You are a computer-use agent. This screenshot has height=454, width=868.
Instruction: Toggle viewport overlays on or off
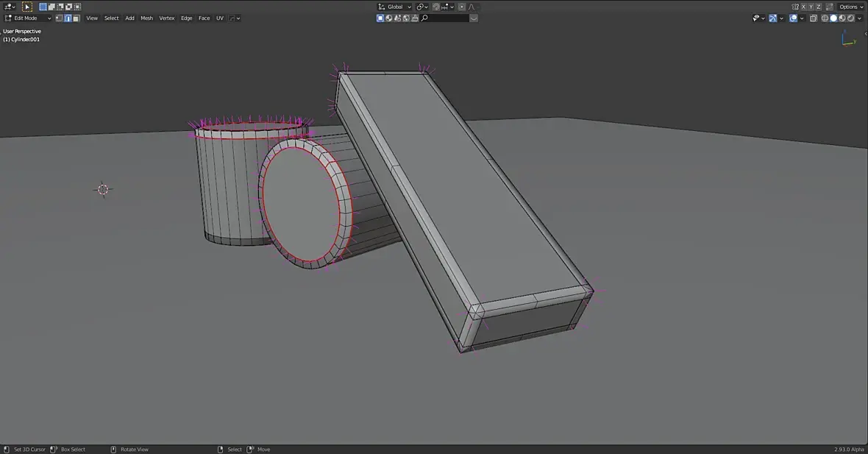pos(793,18)
